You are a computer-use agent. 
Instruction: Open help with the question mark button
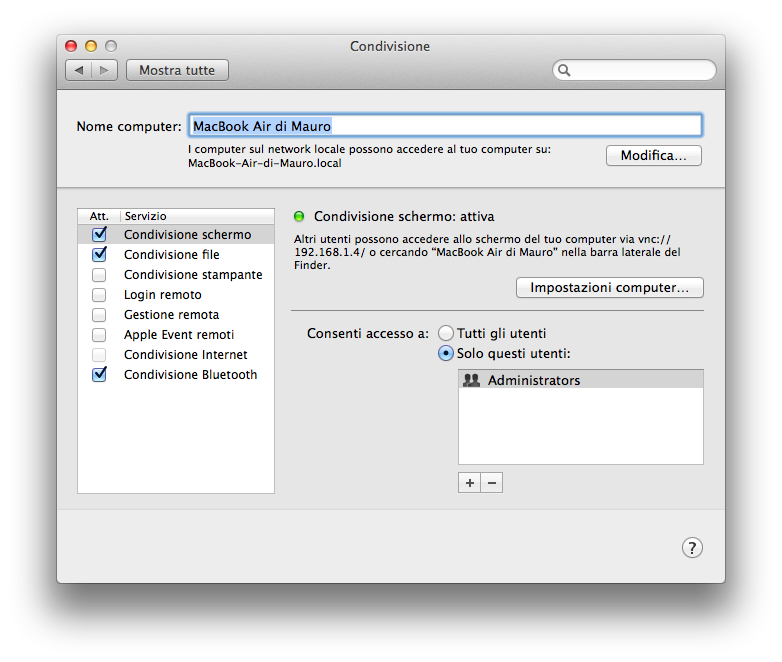pos(692,548)
